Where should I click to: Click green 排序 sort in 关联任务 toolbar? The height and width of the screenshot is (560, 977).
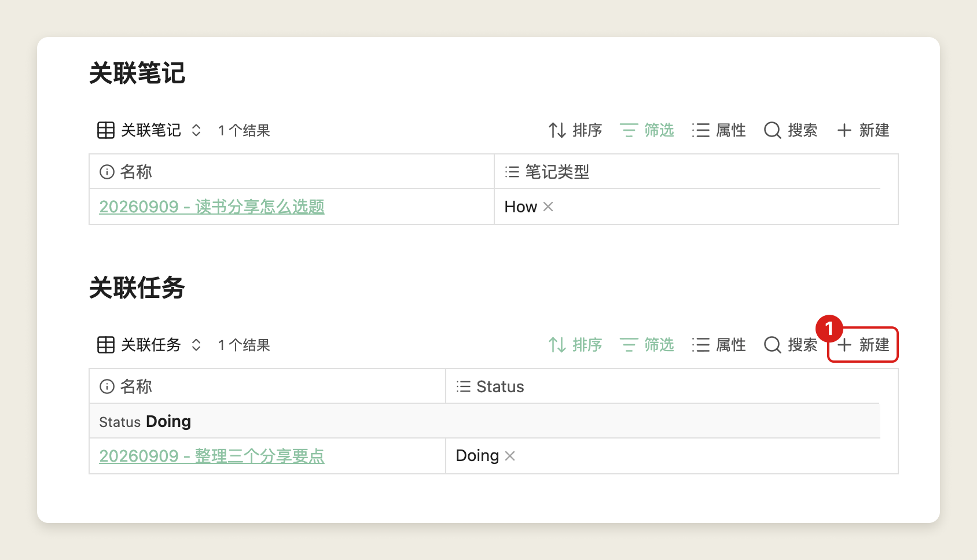575,345
